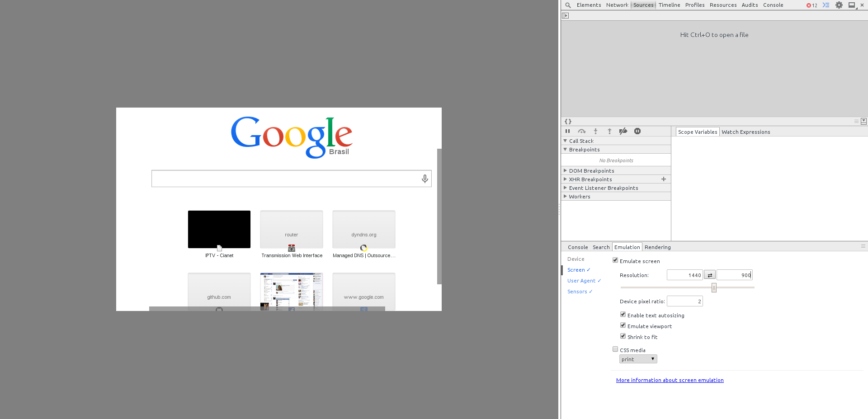The height and width of the screenshot is (419, 868).
Task: Click the red error count indicator
Action: (811, 5)
